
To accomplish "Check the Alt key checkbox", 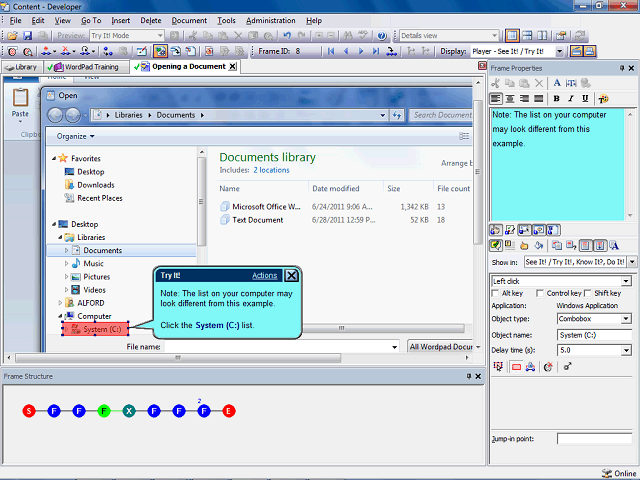I will tap(496, 293).
